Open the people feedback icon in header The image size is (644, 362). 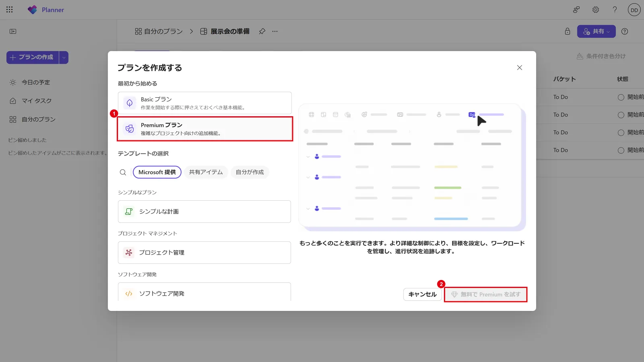click(576, 10)
